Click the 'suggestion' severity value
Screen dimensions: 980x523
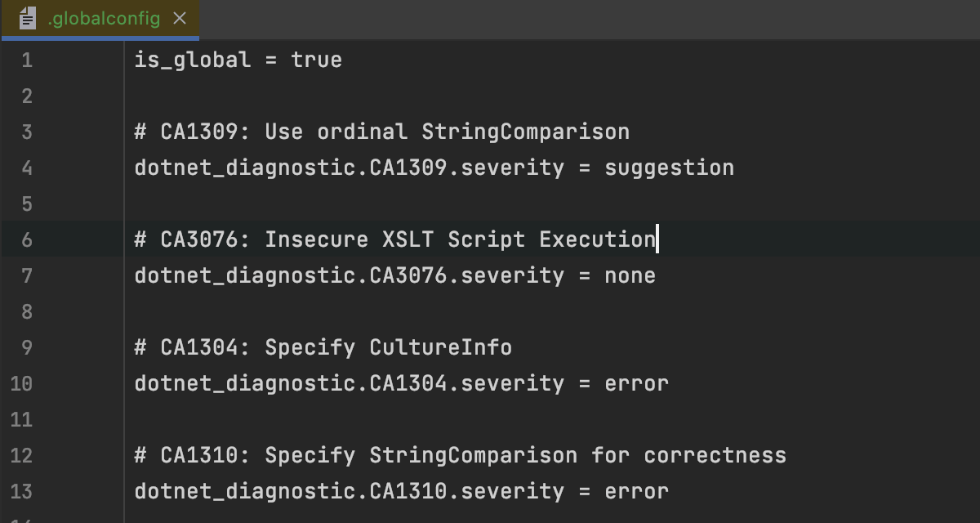pyautogui.click(x=669, y=168)
